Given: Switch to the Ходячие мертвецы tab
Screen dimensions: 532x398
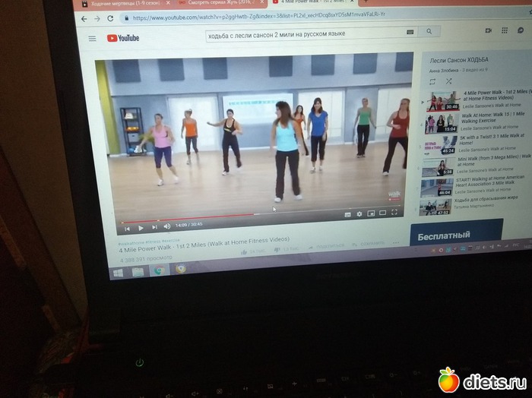Looking at the screenshot, I should [122, 4].
